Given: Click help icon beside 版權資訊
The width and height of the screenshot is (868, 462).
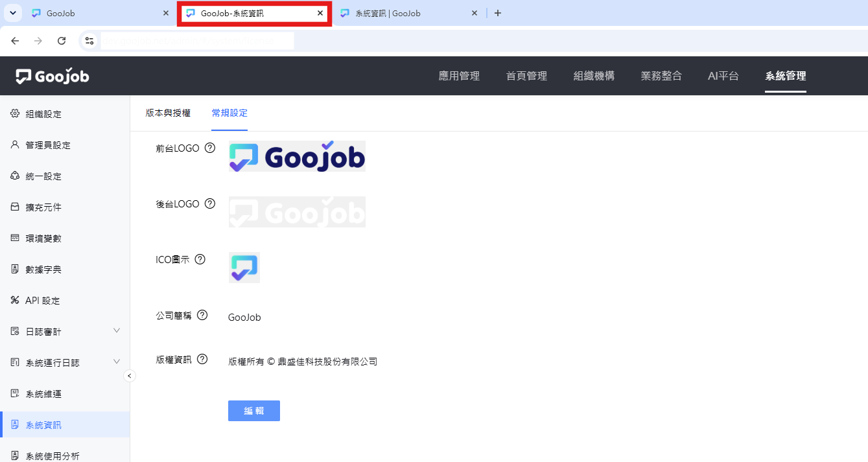Looking at the screenshot, I should coord(202,359).
